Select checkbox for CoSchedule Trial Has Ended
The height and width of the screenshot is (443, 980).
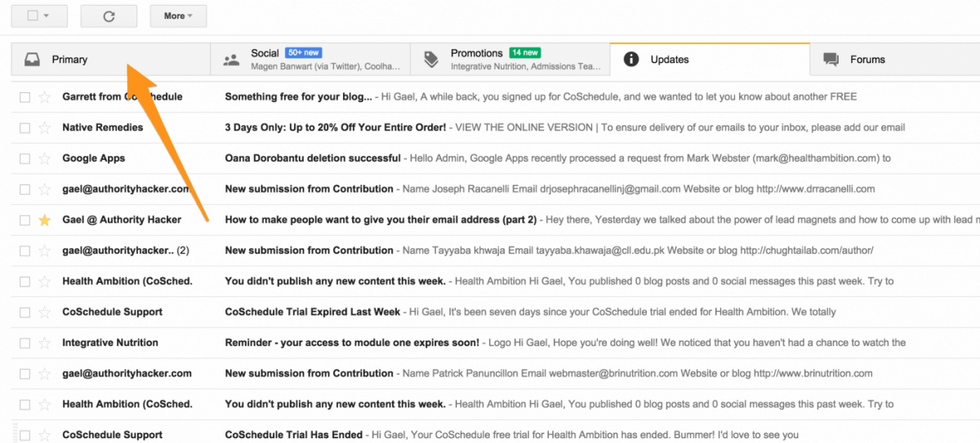tap(24, 435)
